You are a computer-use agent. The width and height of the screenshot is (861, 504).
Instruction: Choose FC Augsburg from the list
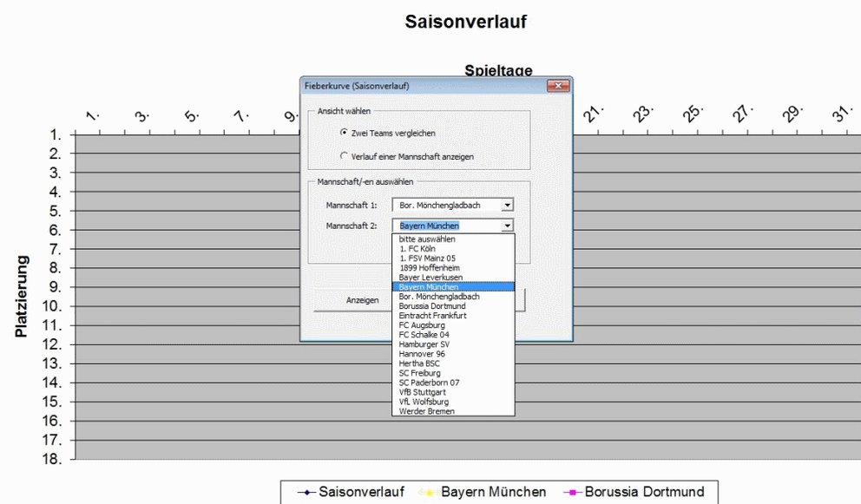[453, 325]
